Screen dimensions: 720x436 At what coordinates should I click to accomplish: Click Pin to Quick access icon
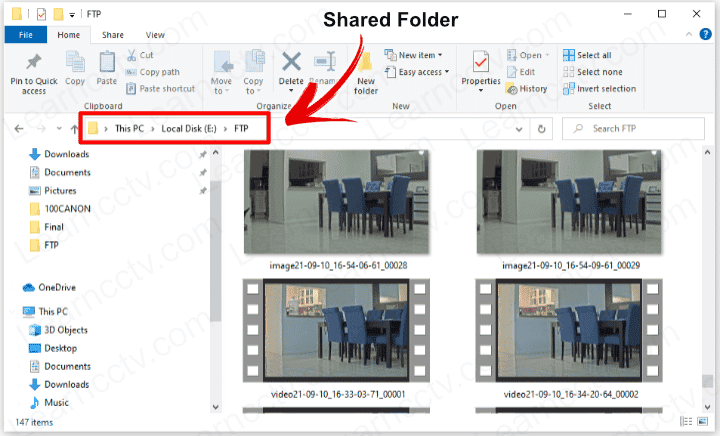pos(34,63)
